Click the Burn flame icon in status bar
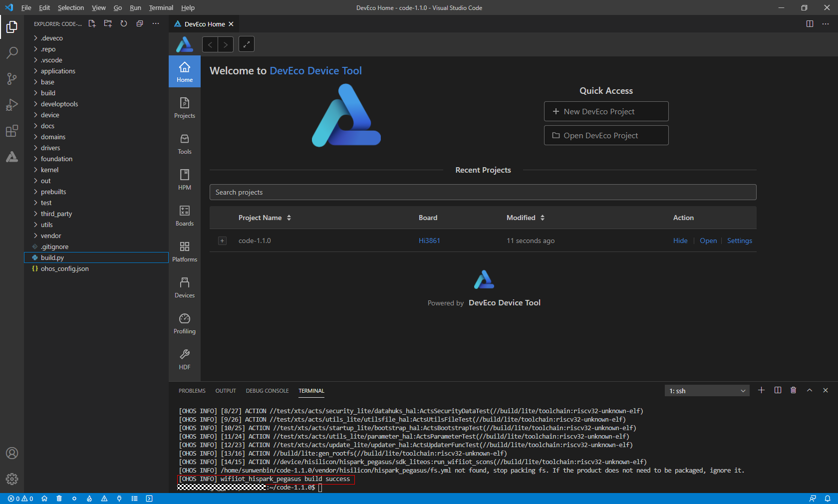The height and width of the screenshot is (504, 838). pos(89,499)
